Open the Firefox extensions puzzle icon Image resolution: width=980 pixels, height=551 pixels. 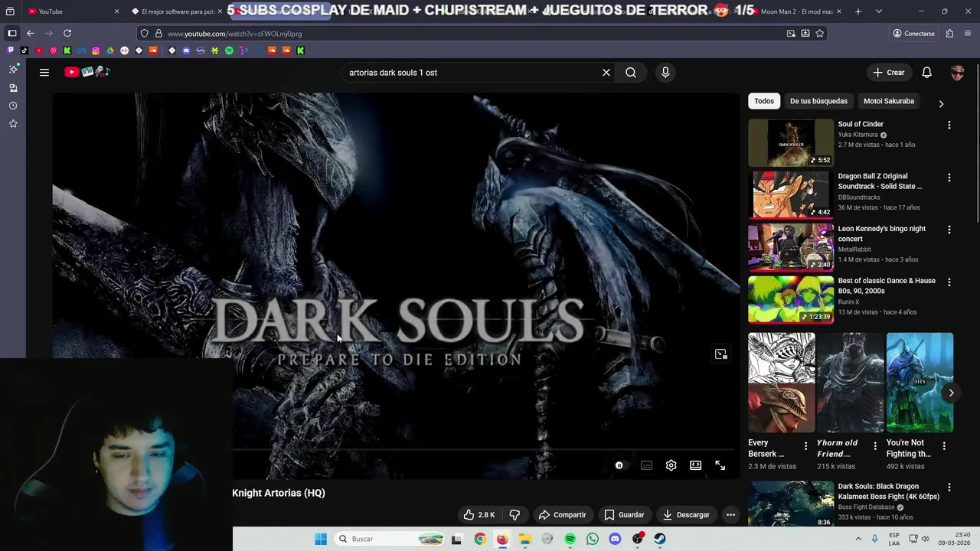coord(949,33)
